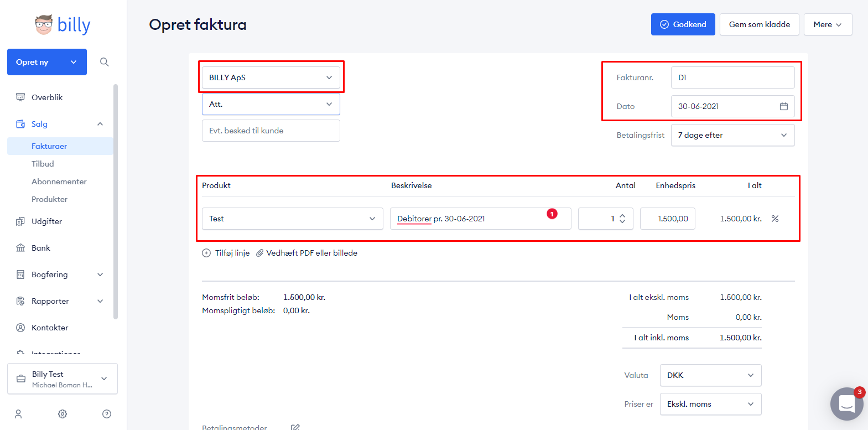Open Bank in sidebar
The height and width of the screenshot is (430, 868).
pos(41,248)
